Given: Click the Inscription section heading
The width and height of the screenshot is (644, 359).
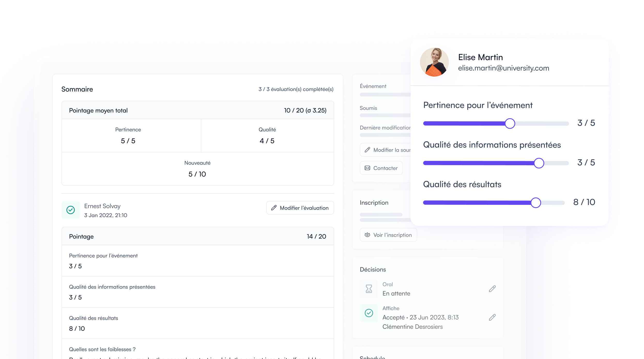Looking at the screenshot, I should (x=374, y=203).
